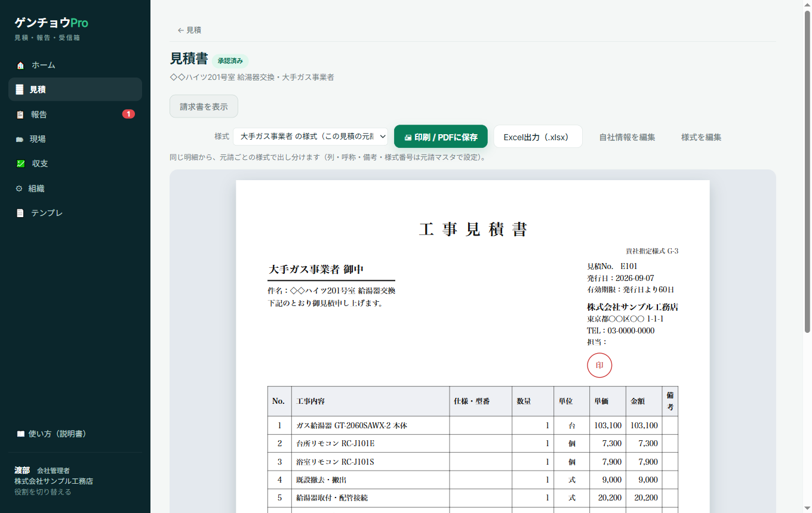Click row ガス給湯器 GT-2060SAWX-2 本体
Image resolution: width=812 pixels, height=513 pixels.
(x=473, y=425)
